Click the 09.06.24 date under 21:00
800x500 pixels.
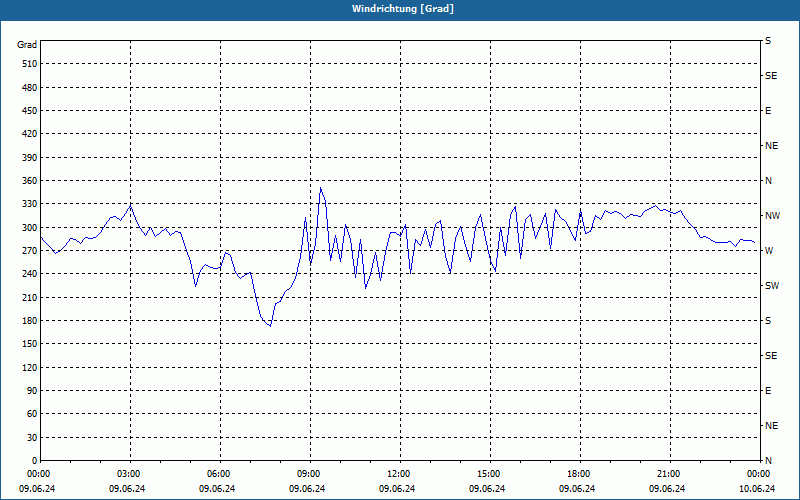click(667, 489)
